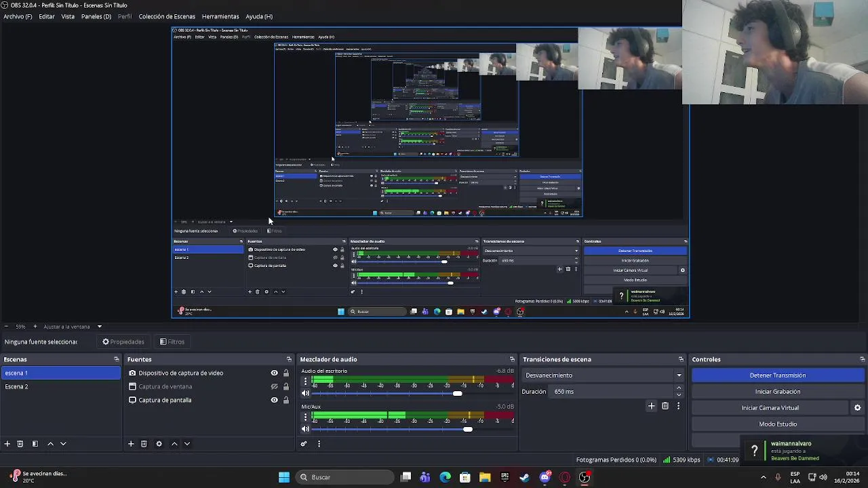868x488 pixels.
Task: Undock the Transiciones de escena panel
Action: pyautogui.click(x=681, y=359)
